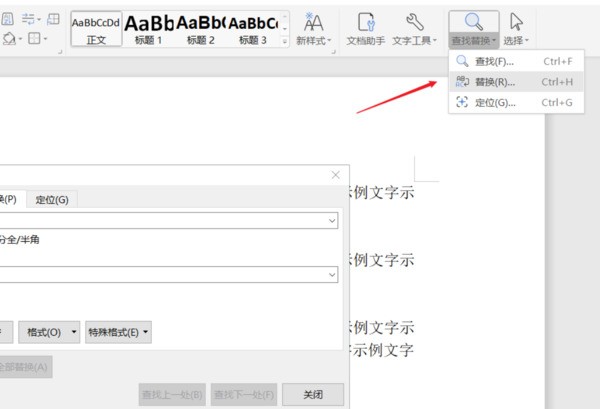Click styles gallery down arrow
This screenshot has height=409, width=600.
(285, 29)
